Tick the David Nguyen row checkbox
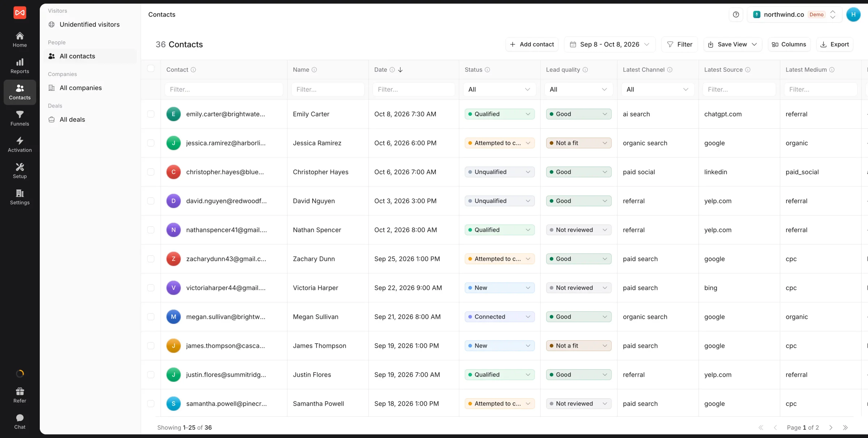The image size is (868, 438). pyautogui.click(x=151, y=201)
